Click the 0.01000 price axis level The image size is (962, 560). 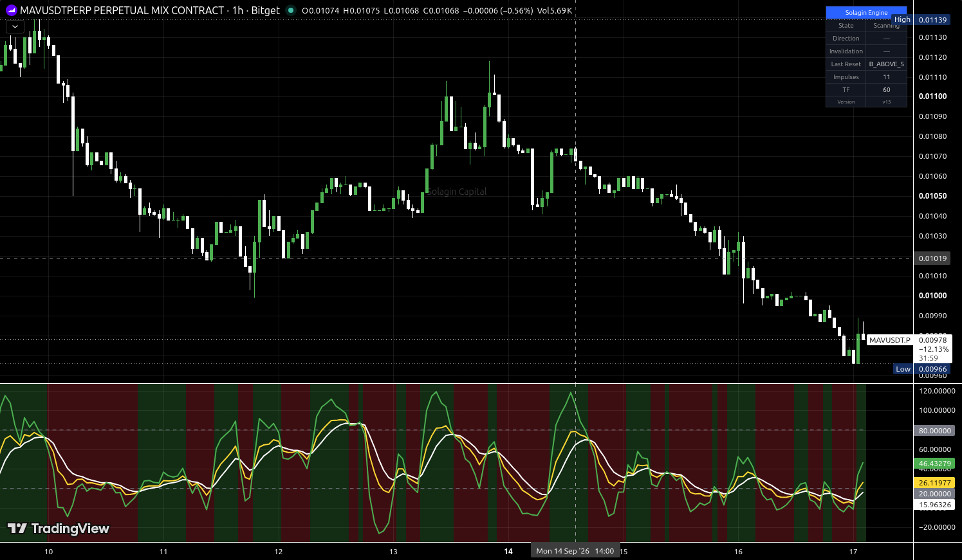click(932, 296)
